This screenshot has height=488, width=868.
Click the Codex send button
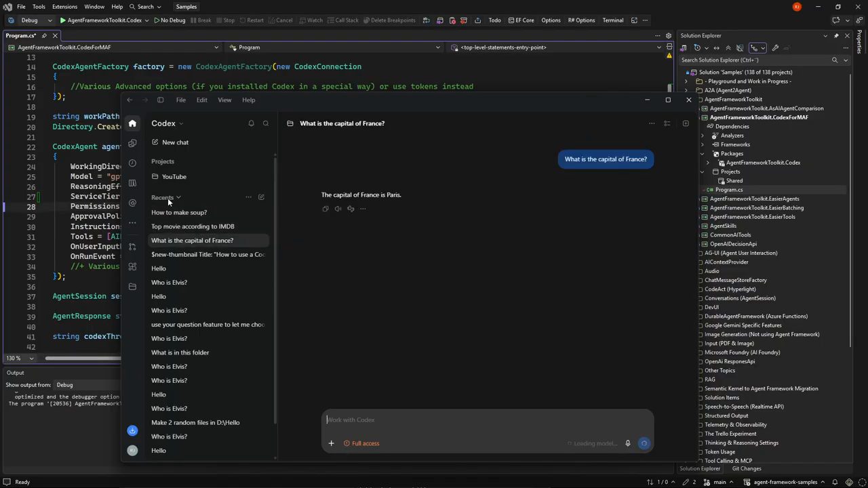(644, 443)
